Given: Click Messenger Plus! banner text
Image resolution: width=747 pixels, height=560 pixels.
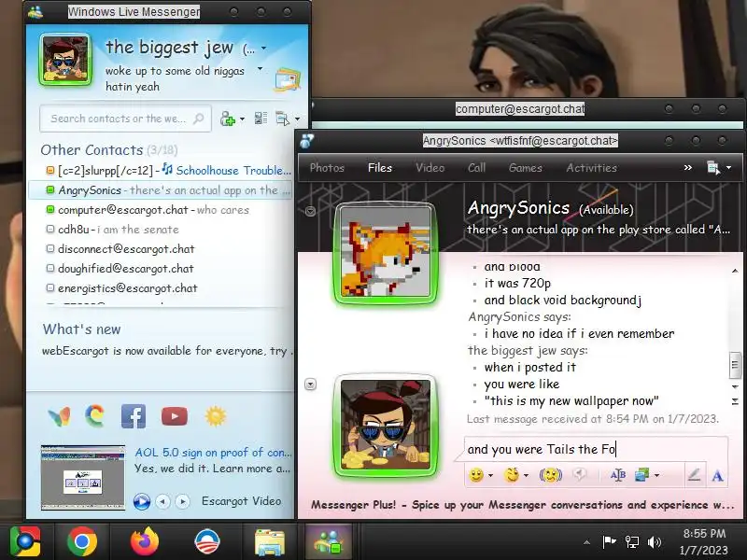Looking at the screenshot, I should click(x=523, y=505).
